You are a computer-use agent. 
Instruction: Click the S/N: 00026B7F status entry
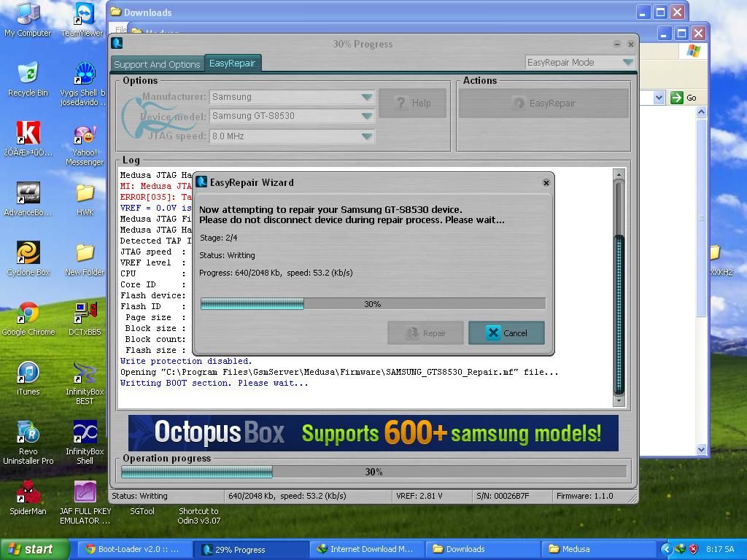(x=503, y=496)
